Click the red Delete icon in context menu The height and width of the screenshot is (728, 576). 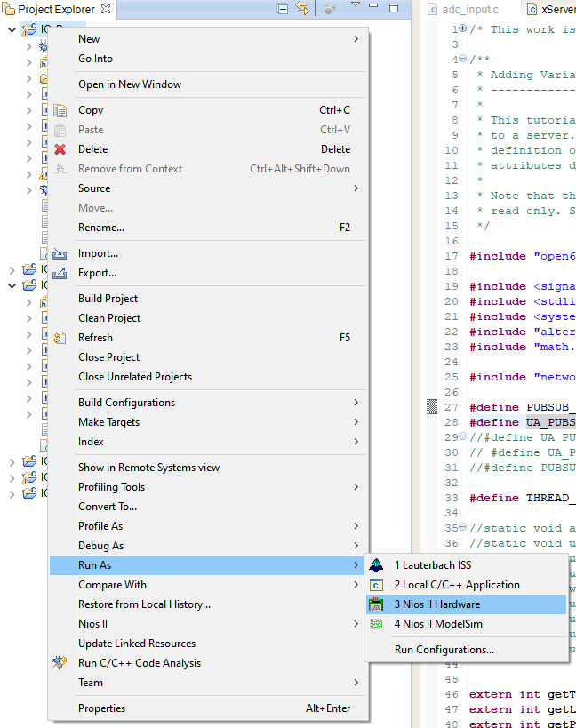pos(60,149)
